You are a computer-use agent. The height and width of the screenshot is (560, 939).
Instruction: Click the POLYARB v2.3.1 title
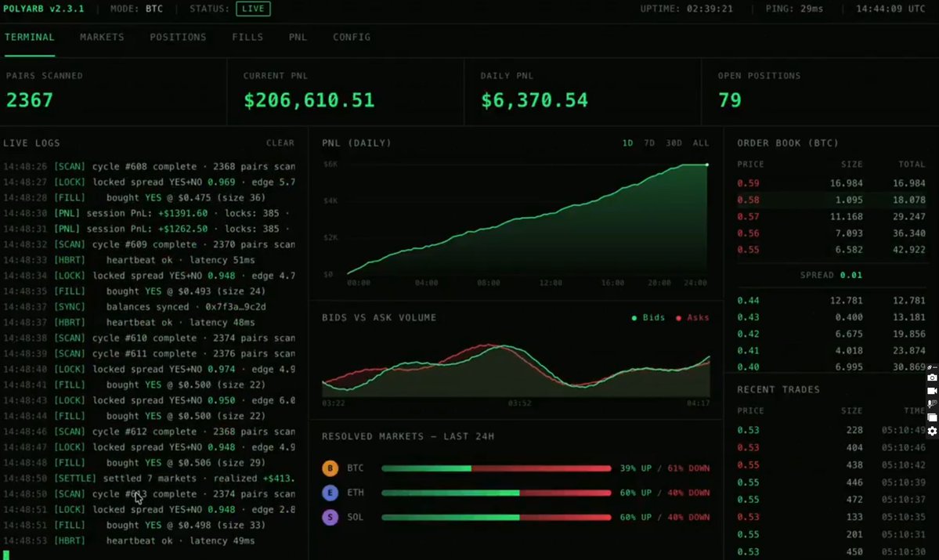pos(43,9)
